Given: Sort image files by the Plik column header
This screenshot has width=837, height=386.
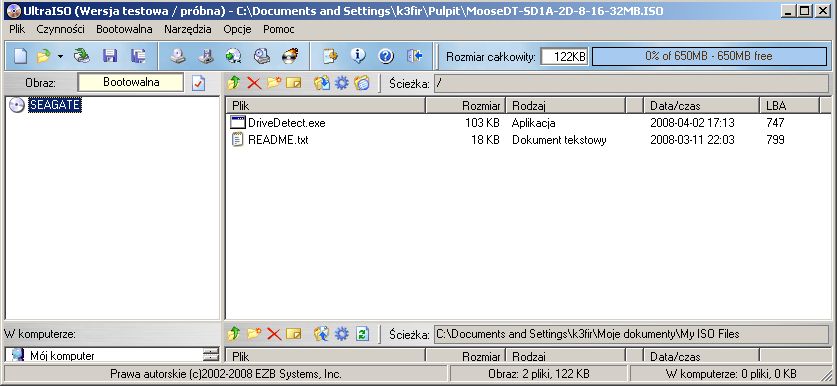Looking at the screenshot, I should point(326,106).
